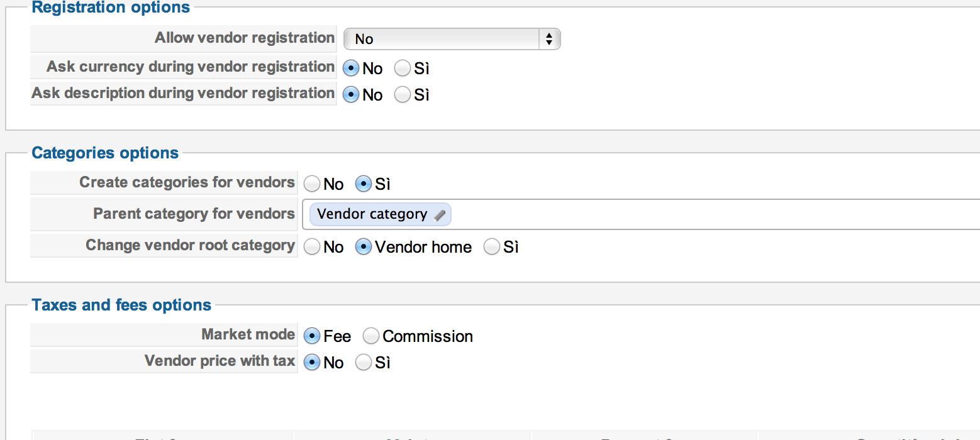Enable Sì for Ask description during registration

pyautogui.click(x=403, y=94)
